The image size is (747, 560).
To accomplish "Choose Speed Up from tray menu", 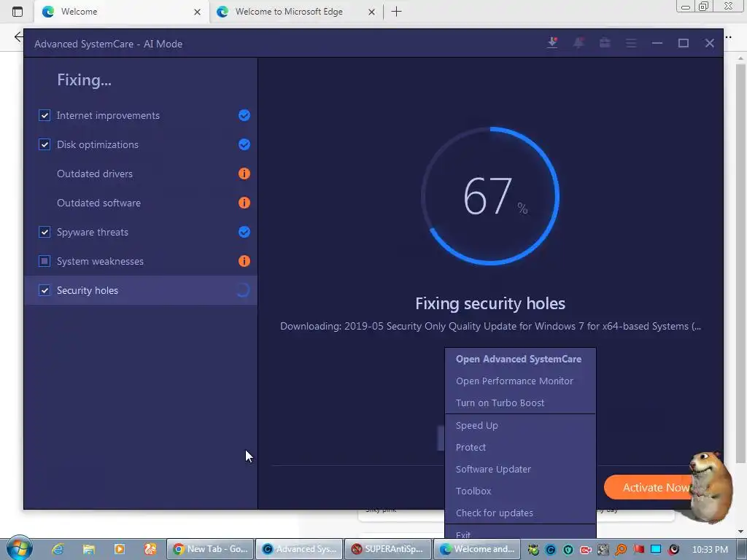I will (x=519, y=425).
